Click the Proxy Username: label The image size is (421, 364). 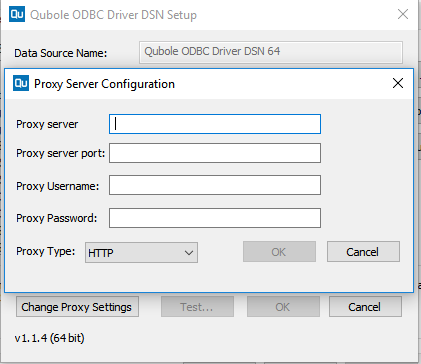click(58, 186)
